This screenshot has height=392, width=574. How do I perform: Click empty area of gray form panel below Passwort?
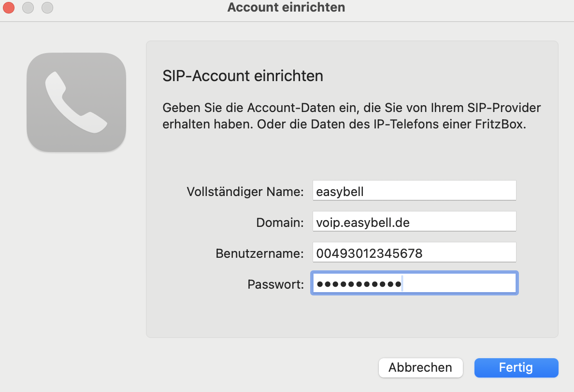351,316
